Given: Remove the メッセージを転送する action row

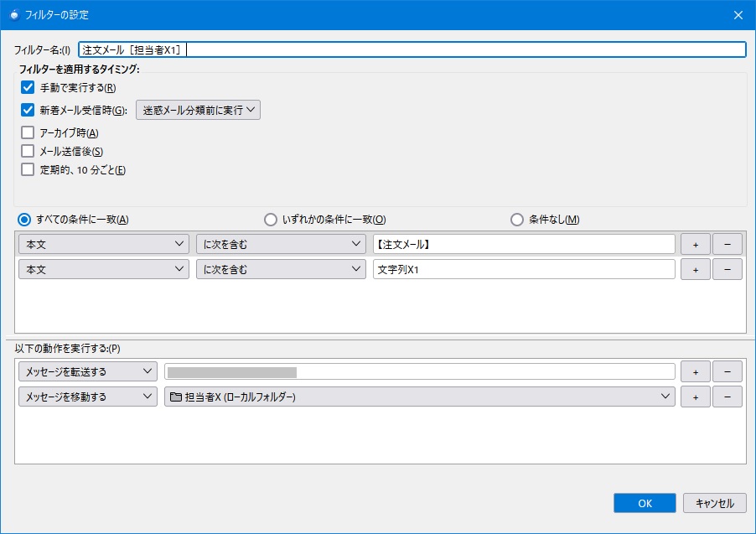Looking at the screenshot, I should (727, 371).
